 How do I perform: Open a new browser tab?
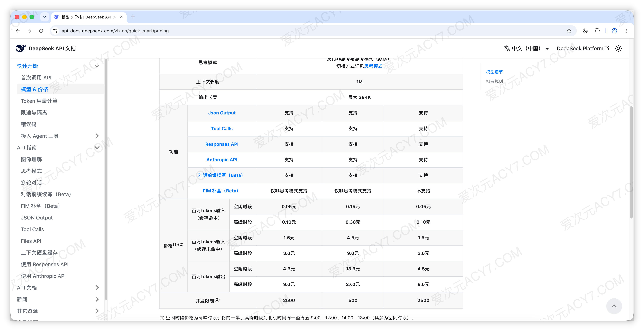coord(133,17)
